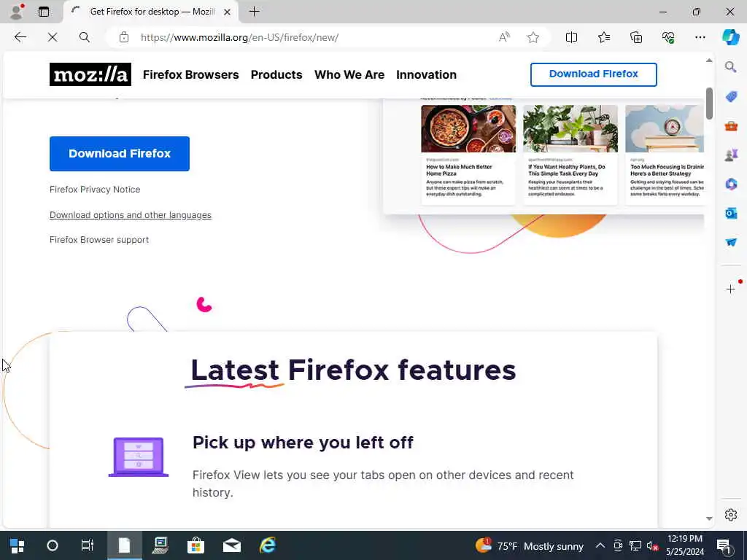Open the Who We Are menu
747x560 pixels.
click(x=349, y=75)
